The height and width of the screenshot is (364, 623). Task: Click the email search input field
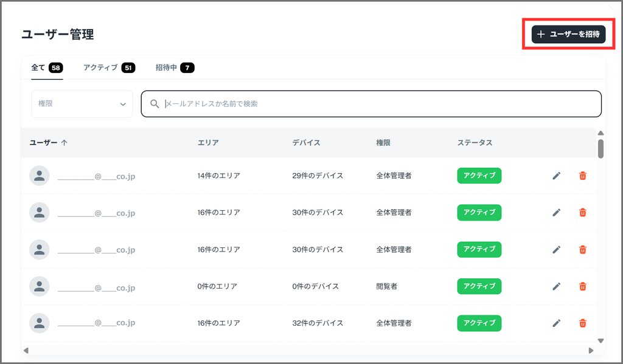click(x=377, y=104)
